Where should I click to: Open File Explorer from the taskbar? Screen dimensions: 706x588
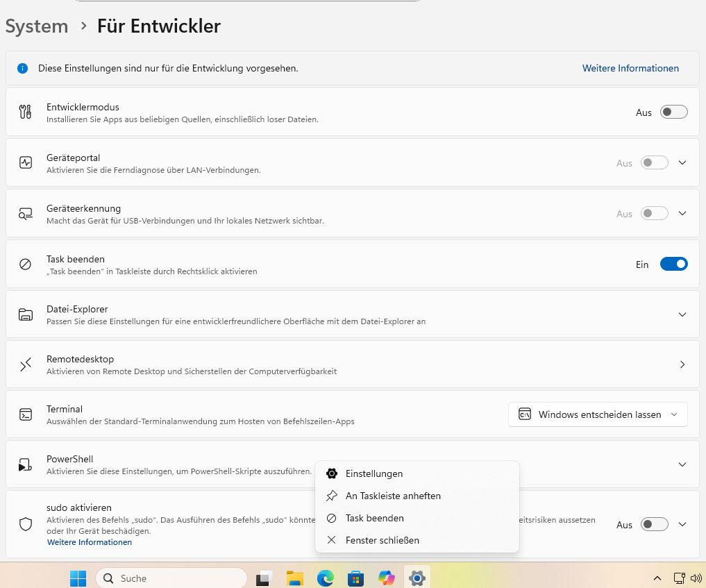pos(295,578)
